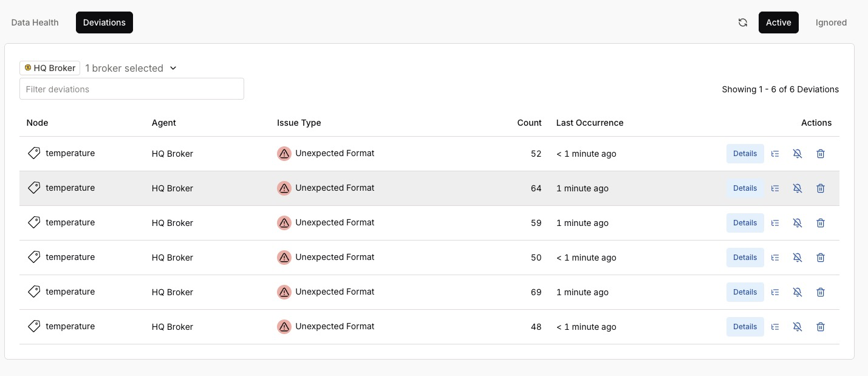This screenshot has height=376, width=868.
Task: Show Ignored deviations
Action: pos(831,22)
